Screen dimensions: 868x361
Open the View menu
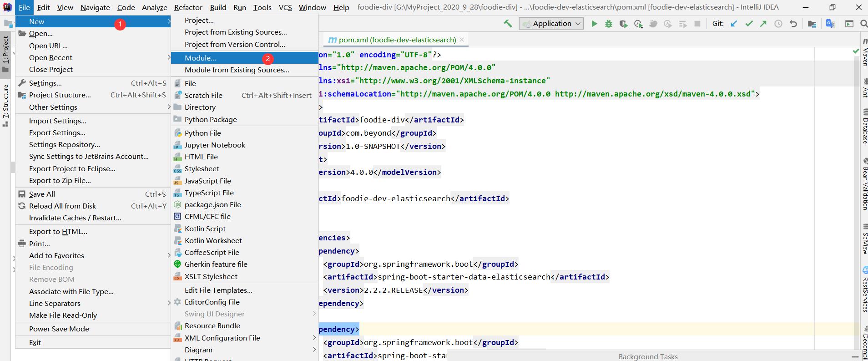[65, 7]
